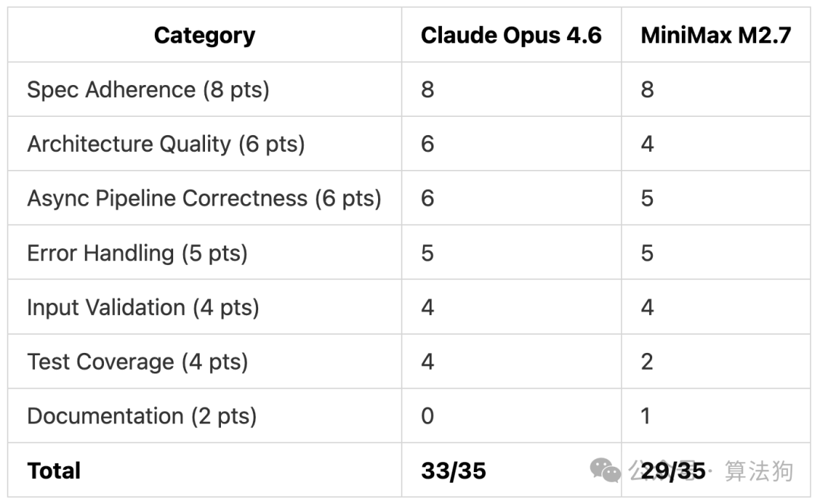The height and width of the screenshot is (504, 820).
Task: Select the Architecture Quality (6 pts) label
Action: click(x=166, y=144)
